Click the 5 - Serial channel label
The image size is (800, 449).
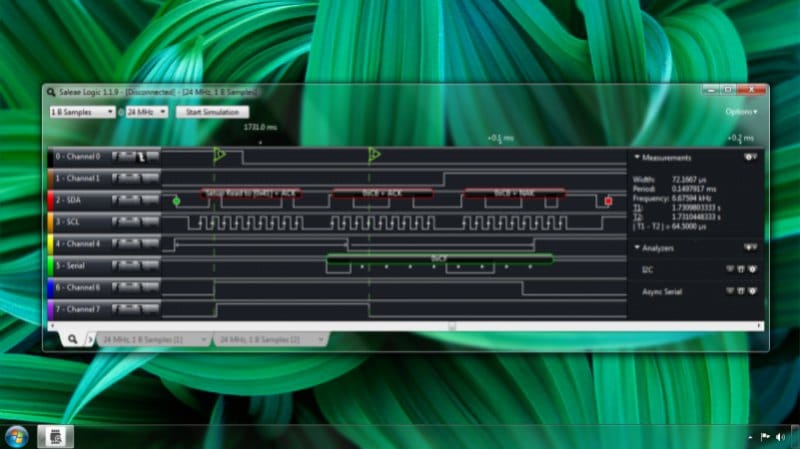tap(70, 266)
